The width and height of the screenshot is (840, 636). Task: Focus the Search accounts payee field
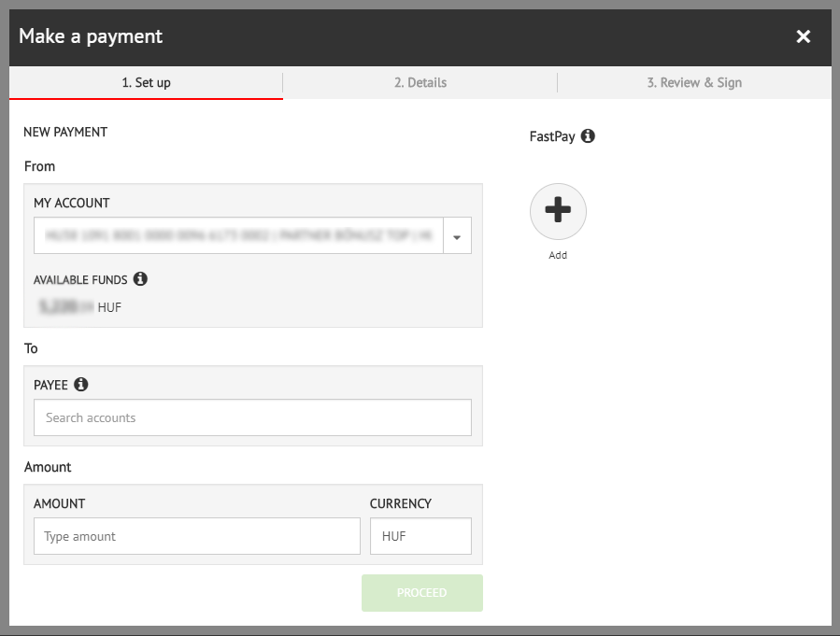(x=252, y=417)
